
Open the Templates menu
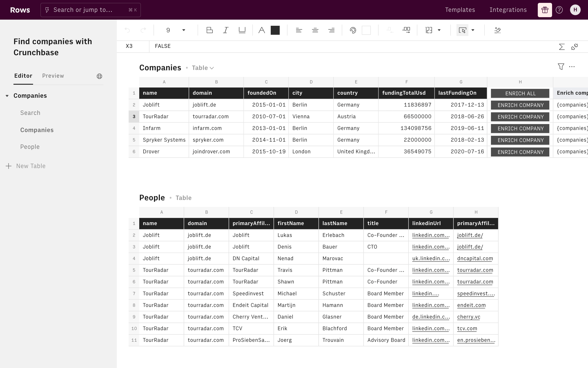pyautogui.click(x=460, y=10)
